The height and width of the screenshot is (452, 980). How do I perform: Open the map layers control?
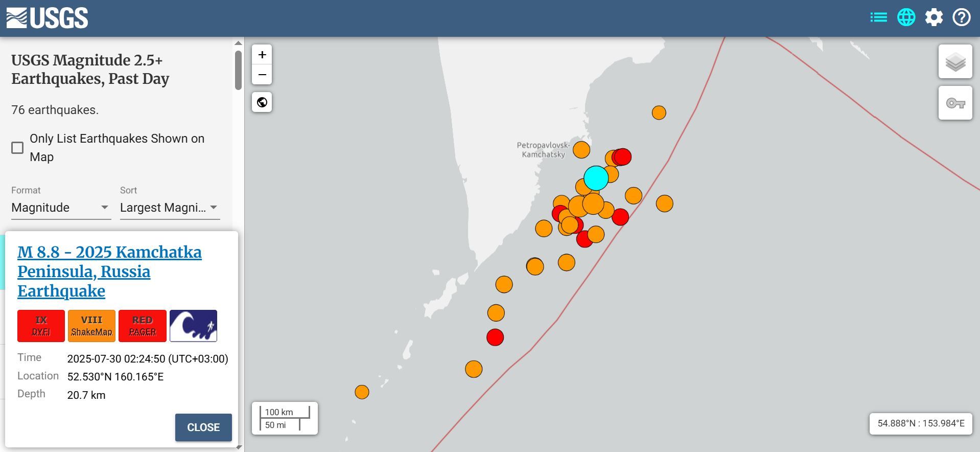(955, 62)
